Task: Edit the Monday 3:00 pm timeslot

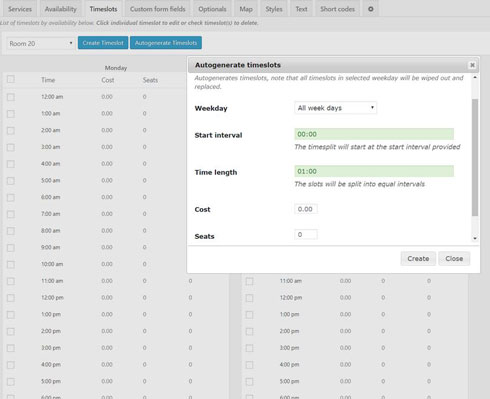Action: point(51,348)
